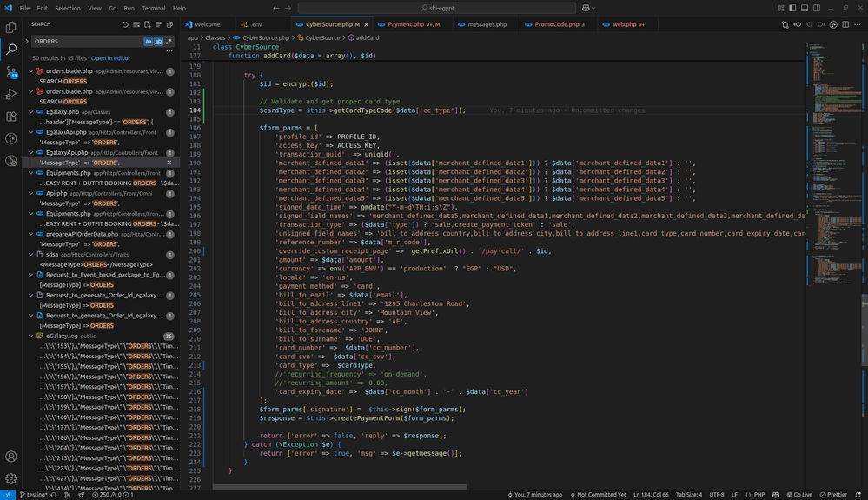Viewport: 868px width, 500px height.
Task: Open the Extensions view
Action: pyautogui.click(x=11, y=117)
